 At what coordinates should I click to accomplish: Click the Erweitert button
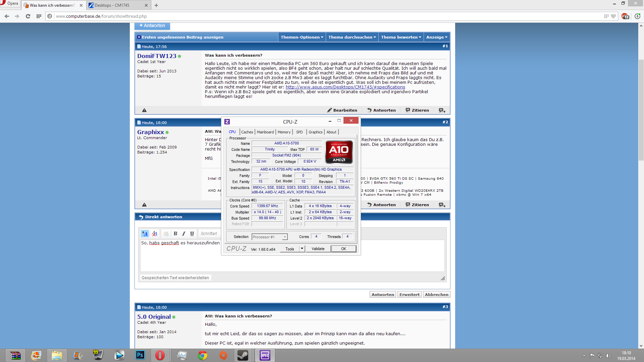(x=410, y=295)
